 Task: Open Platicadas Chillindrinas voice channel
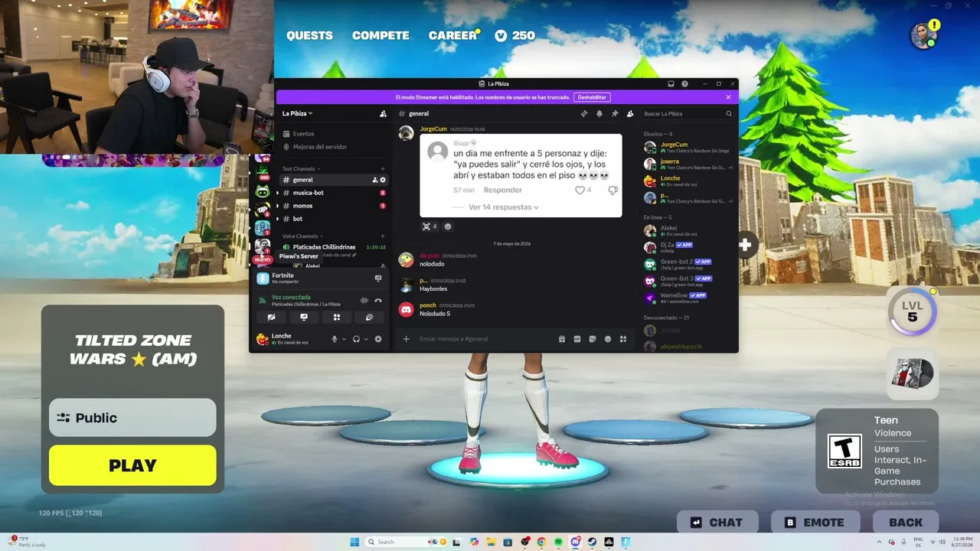click(334, 247)
